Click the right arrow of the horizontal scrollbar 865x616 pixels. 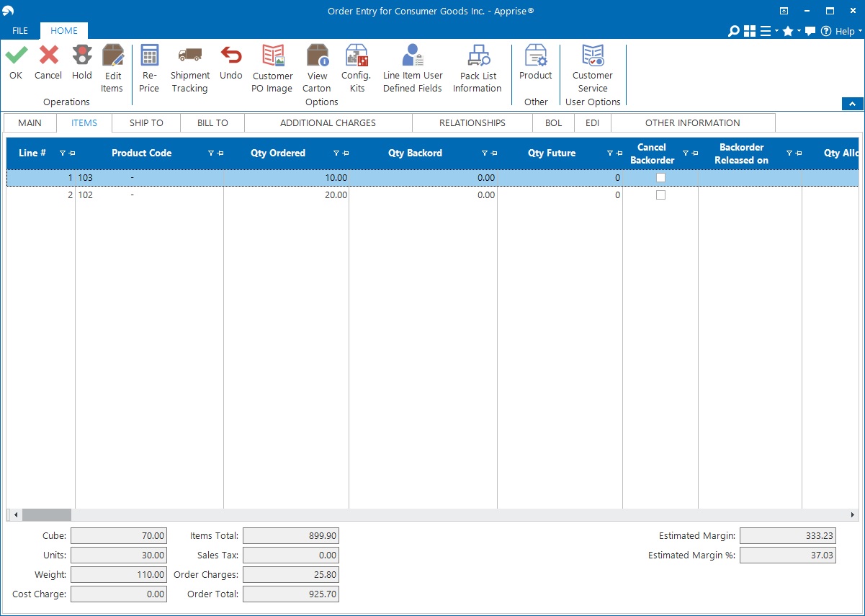tap(853, 515)
